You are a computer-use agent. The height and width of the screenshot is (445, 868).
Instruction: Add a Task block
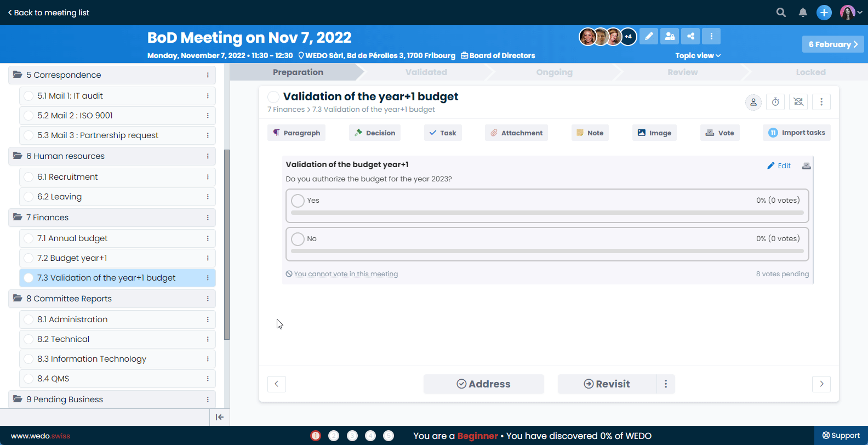pyautogui.click(x=443, y=133)
